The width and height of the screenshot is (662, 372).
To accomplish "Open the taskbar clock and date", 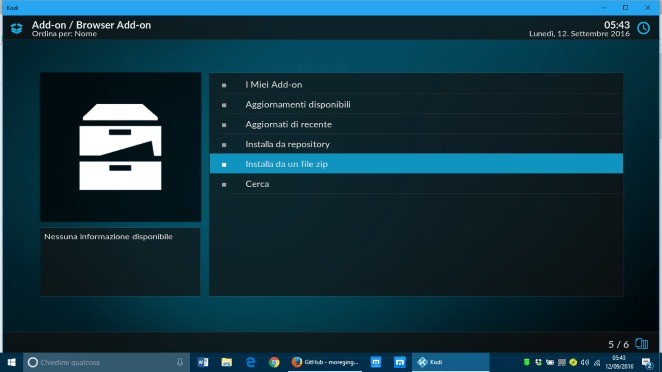I will pyautogui.click(x=619, y=362).
